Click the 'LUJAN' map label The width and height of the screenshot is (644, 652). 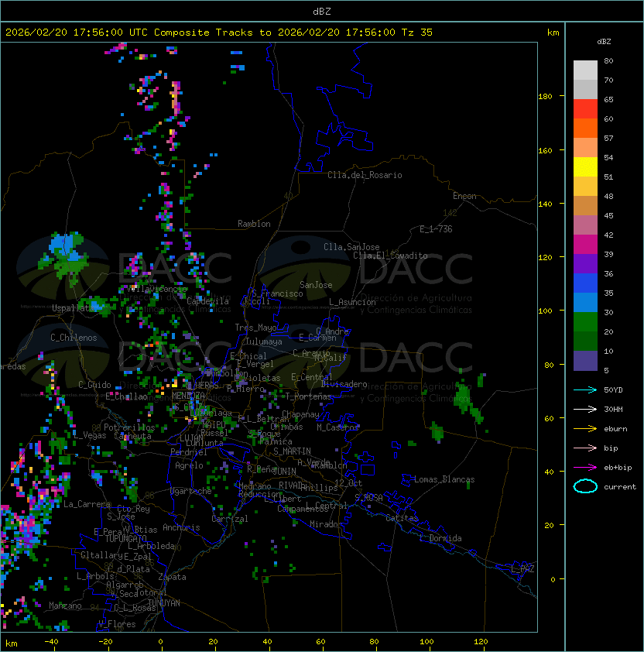click(191, 439)
